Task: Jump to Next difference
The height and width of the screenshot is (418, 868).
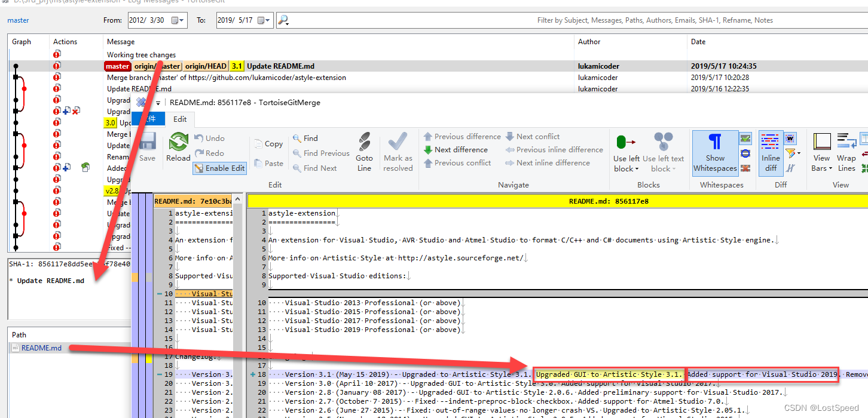Action: pyautogui.click(x=456, y=150)
